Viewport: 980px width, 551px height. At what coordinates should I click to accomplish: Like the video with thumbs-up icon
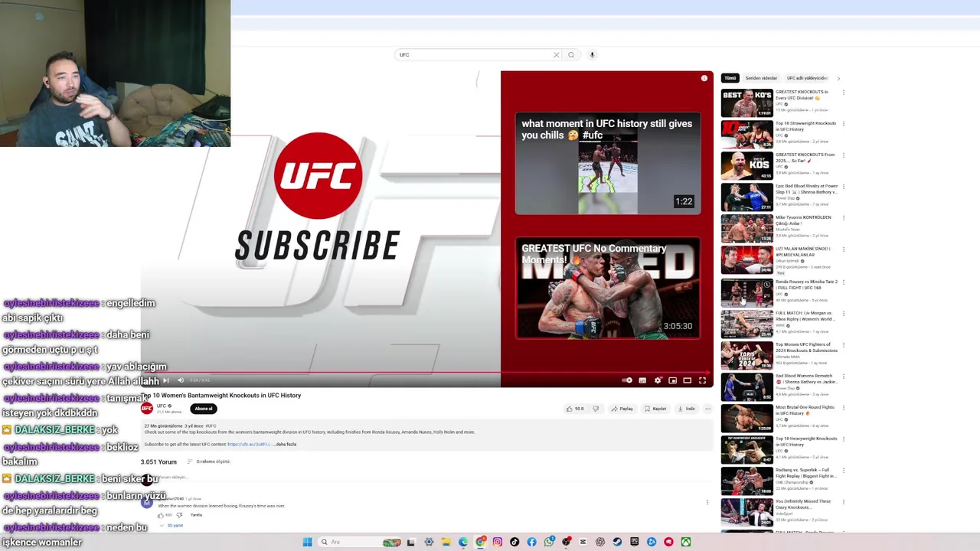click(x=575, y=409)
